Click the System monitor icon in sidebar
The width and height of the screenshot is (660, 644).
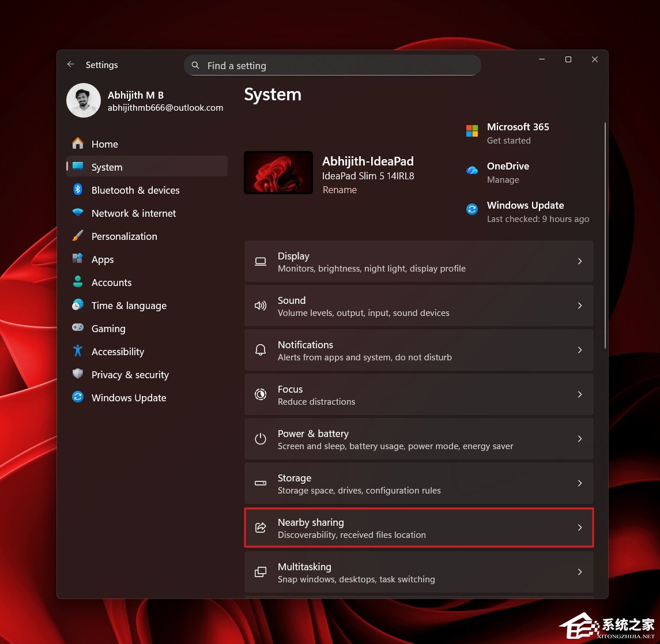click(78, 166)
